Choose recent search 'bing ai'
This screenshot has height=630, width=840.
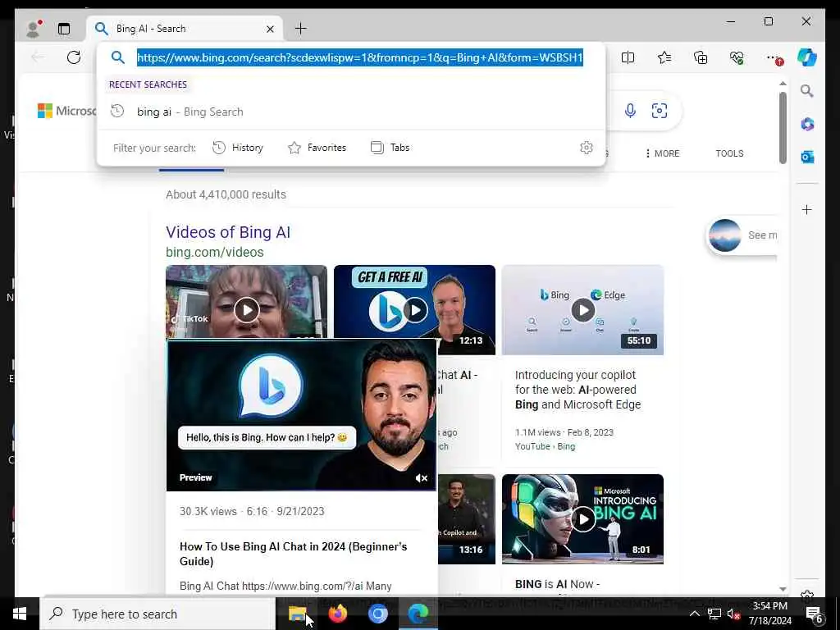pos(351,112)
